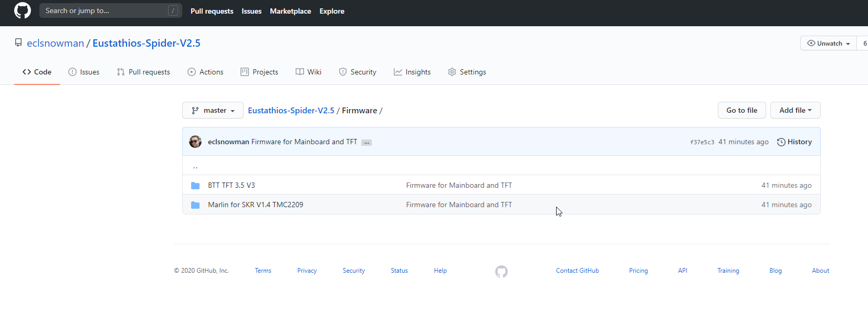Open the Blog footer link

pyautogui.click(x=776, y=271)
